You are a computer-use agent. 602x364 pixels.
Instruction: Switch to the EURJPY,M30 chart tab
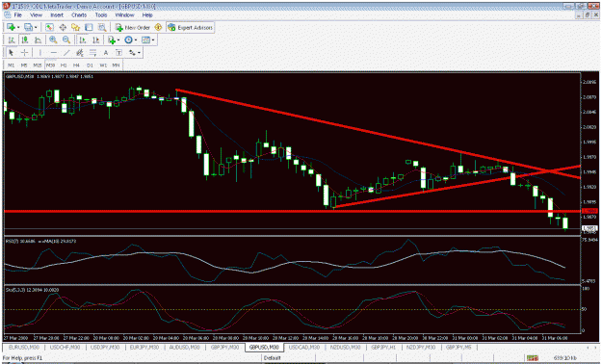(x=144, y=347)
